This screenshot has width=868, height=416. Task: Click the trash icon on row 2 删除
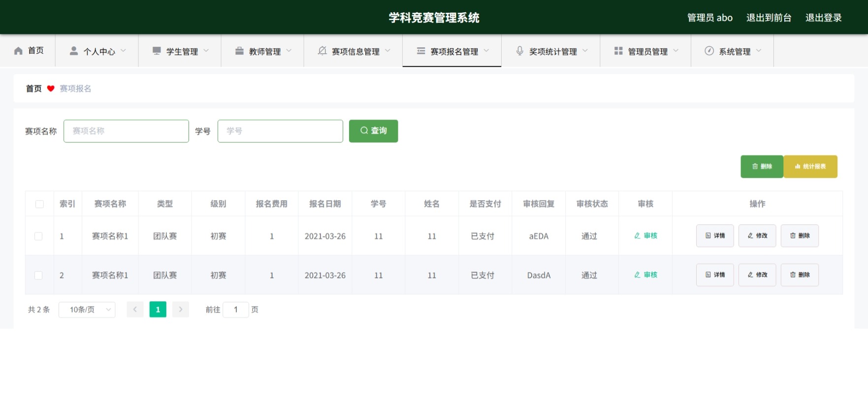pos(793,275)
